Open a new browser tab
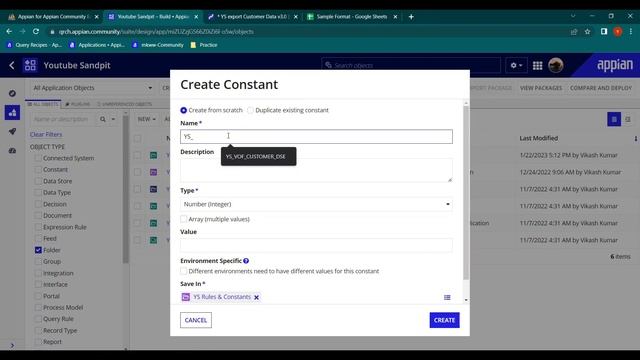 click(x=411, y=17)
